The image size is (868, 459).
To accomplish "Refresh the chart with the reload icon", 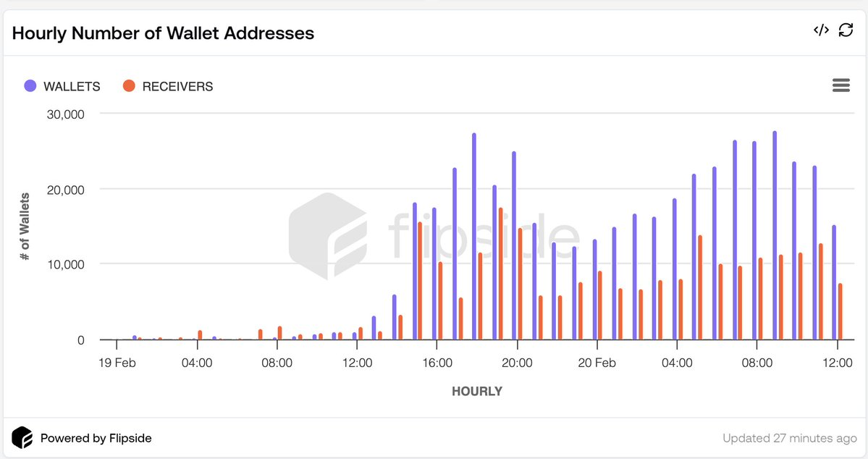I will tap(846, 30).
